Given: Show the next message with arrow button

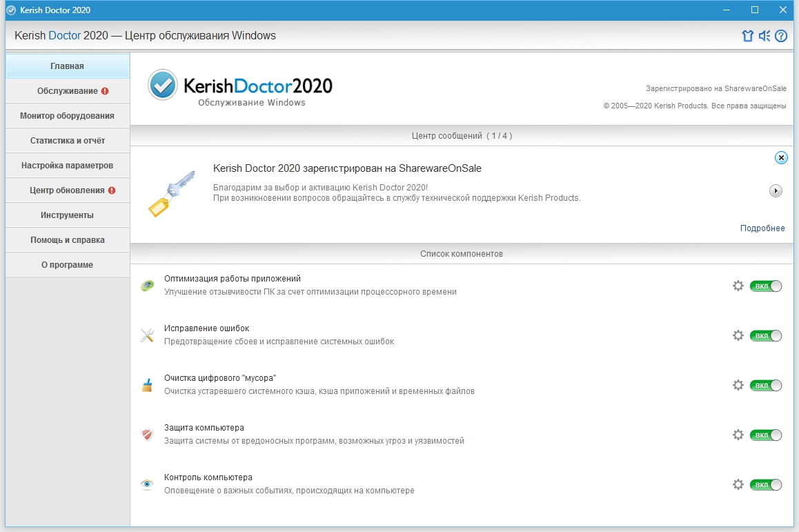Looking at the screenshot, I should 776,190.
